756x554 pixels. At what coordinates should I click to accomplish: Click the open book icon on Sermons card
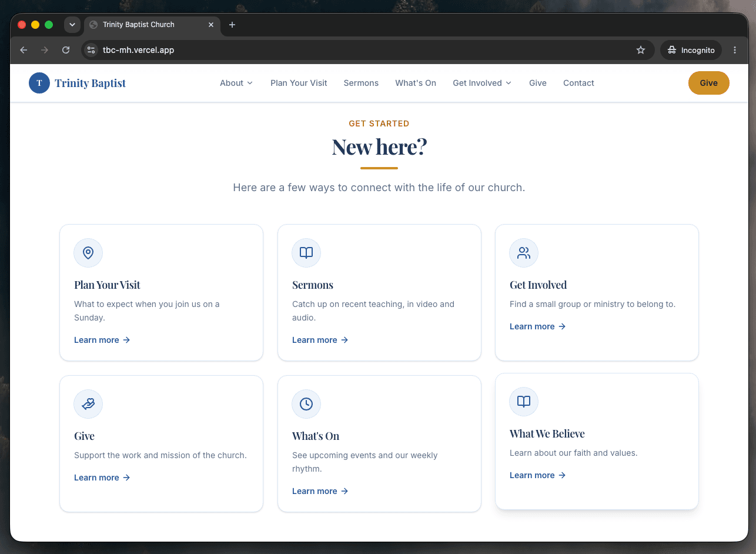(x=306, y=253)
